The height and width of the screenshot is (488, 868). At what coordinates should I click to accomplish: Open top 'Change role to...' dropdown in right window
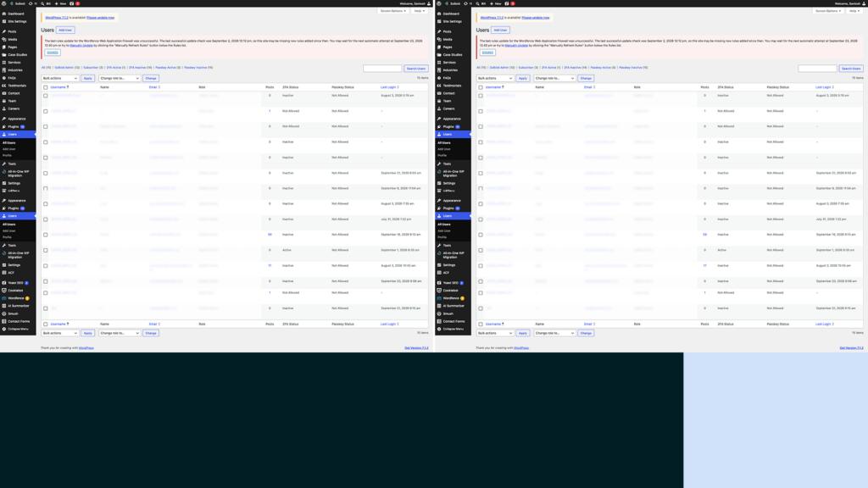(x=554, y=78)
